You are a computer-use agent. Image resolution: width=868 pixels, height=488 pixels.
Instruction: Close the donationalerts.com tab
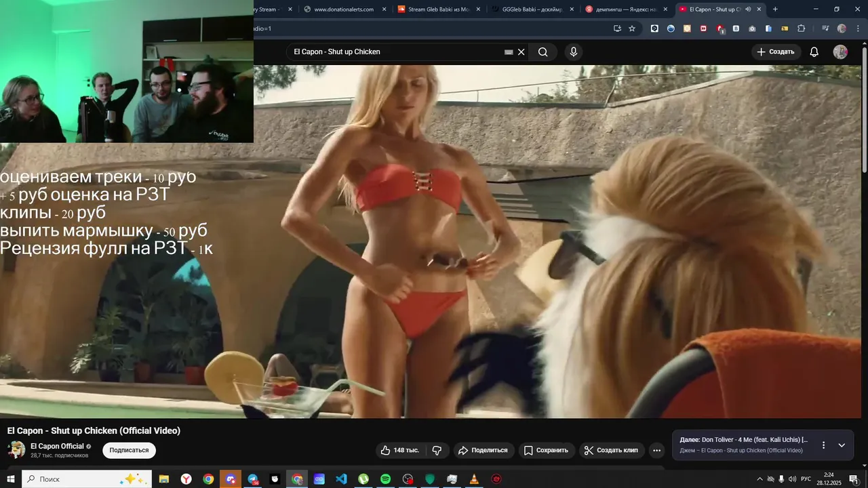(384, 9)
